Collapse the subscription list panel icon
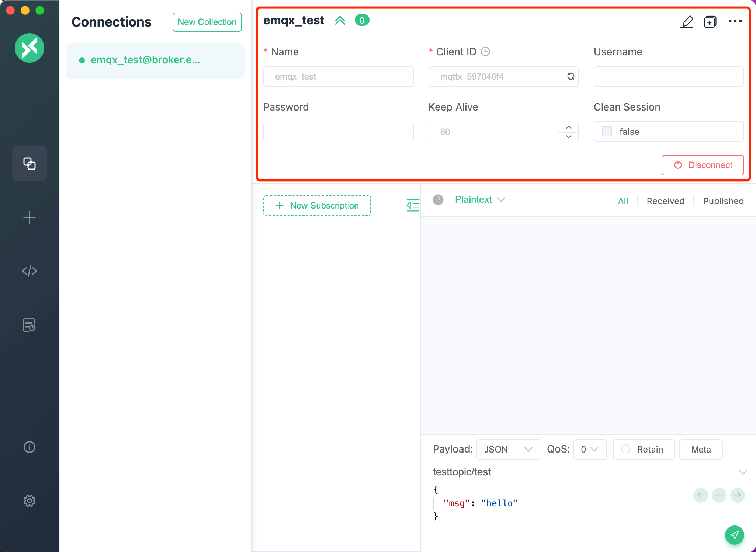Screen dimensions: 756x552 pyautogui.click(x=413, y=205)
